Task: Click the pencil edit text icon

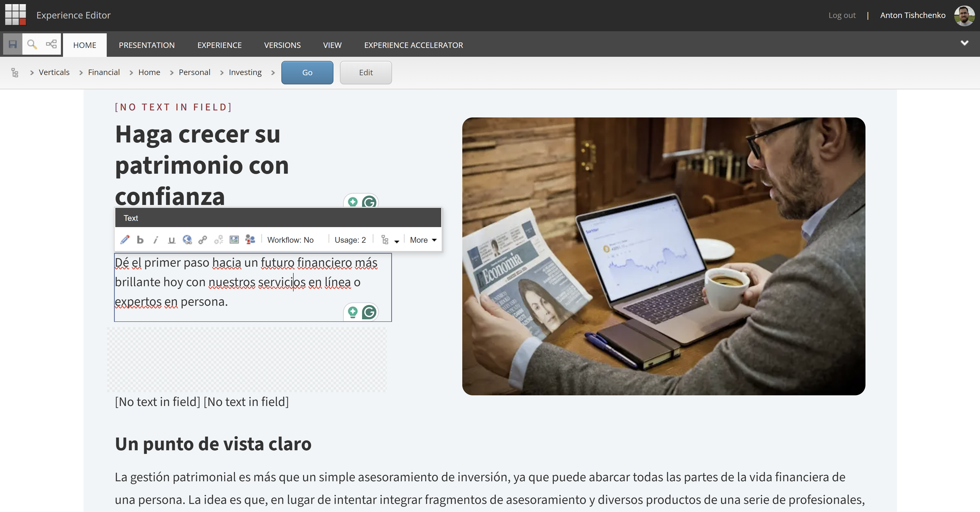Action: [x=125, y=240]
